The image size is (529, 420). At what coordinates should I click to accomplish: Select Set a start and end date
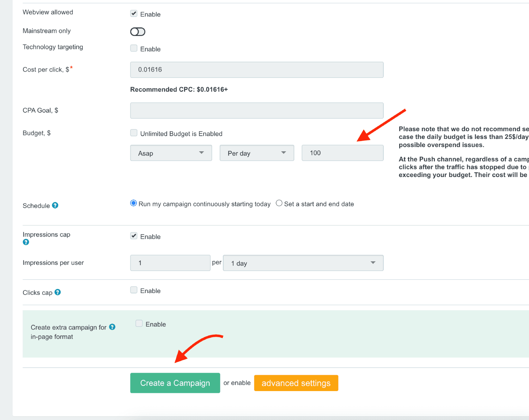(279, 203)
